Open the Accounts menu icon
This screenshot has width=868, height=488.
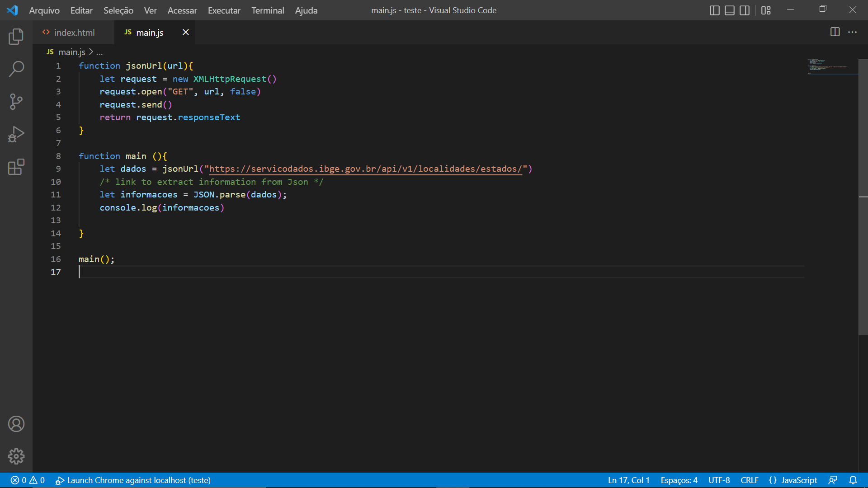click(16, 424)
